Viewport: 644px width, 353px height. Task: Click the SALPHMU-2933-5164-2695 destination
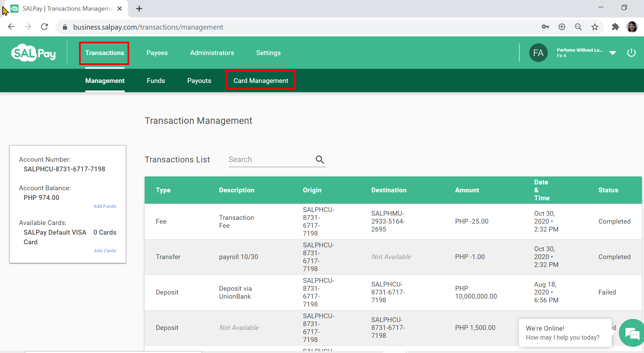click(388, 222)
